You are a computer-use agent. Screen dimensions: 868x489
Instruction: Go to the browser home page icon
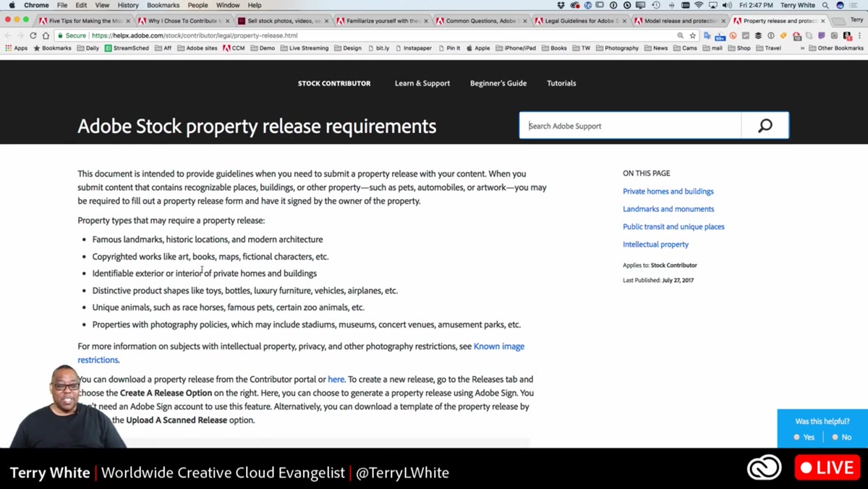[x=46, y=35]
